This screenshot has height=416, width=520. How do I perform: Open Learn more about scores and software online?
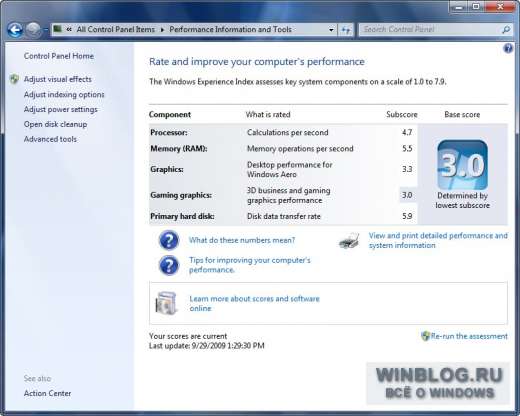[x=254, y=303]
